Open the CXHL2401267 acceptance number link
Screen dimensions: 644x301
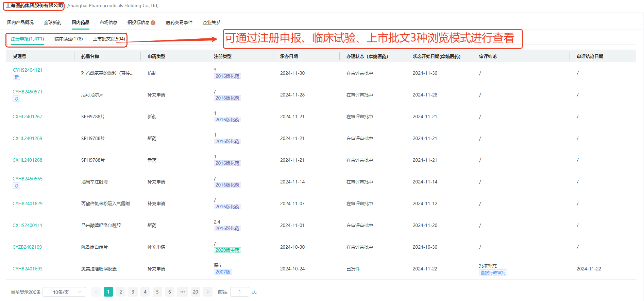coord(28,117)
